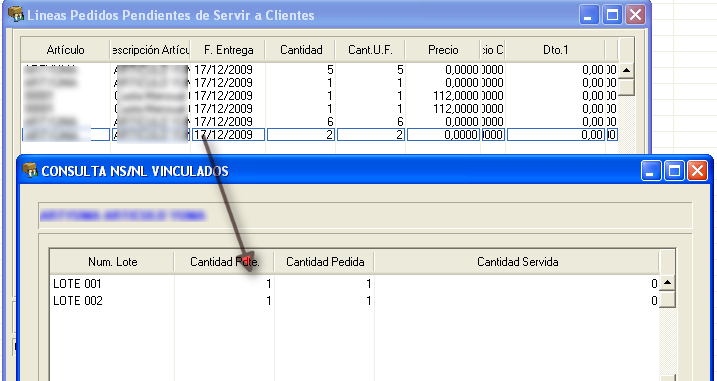Click the Lineas Pedidos window title icon
717x381 pixels.
coord(16,14)
